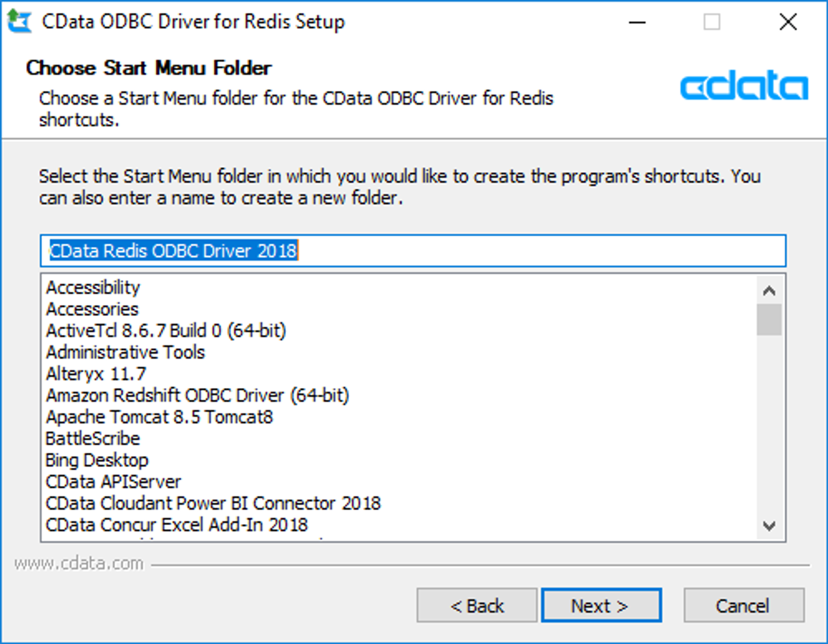Click scroll up arrow in folder list
The width and height of the screenshot is (828, 644).
pyautogui.click(x=769, y=291)
